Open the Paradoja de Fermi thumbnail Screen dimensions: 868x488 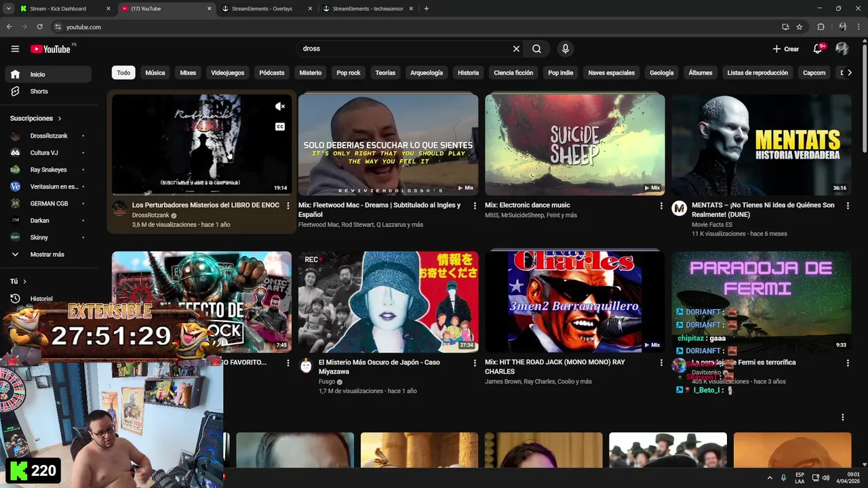761,302
